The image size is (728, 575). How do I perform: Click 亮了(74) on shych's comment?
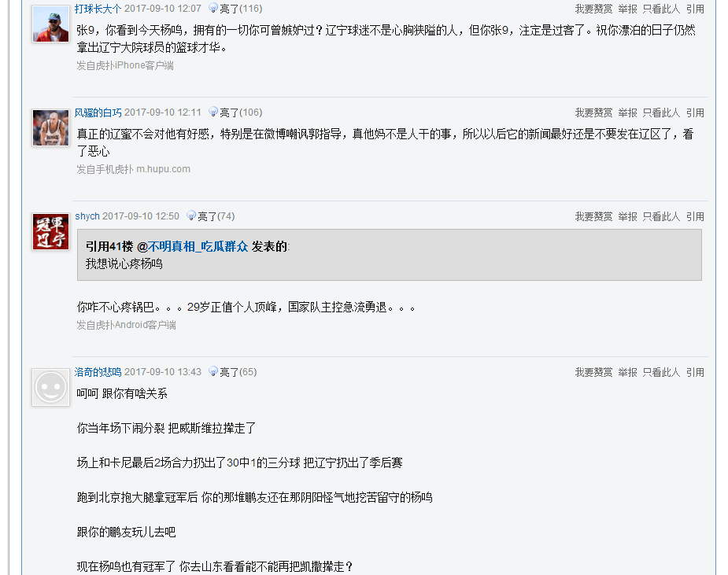click(216, 216)
